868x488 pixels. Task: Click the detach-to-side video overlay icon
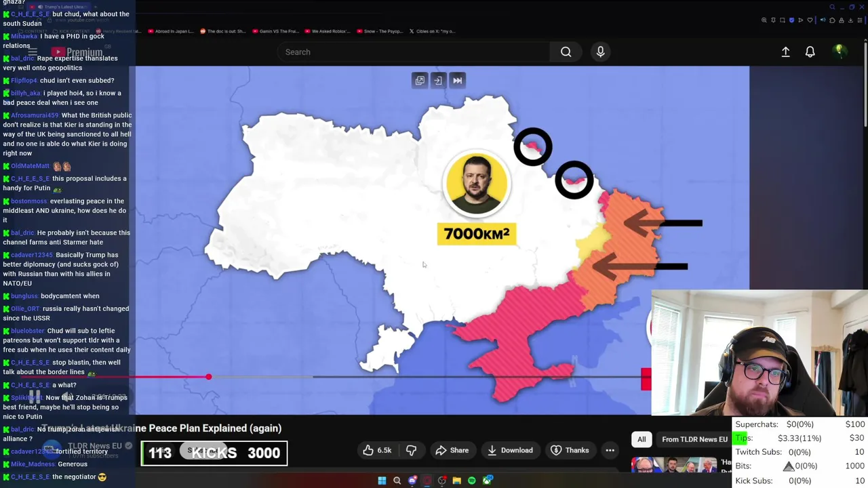coord(438,80)
